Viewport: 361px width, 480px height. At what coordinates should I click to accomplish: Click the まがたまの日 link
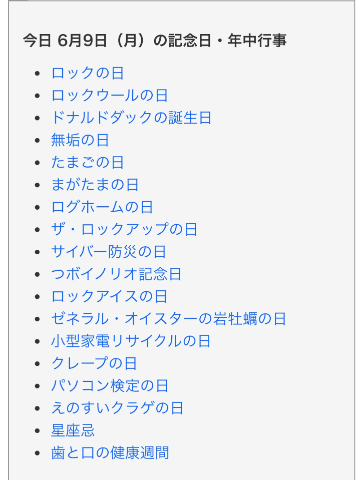click(95, 185)
